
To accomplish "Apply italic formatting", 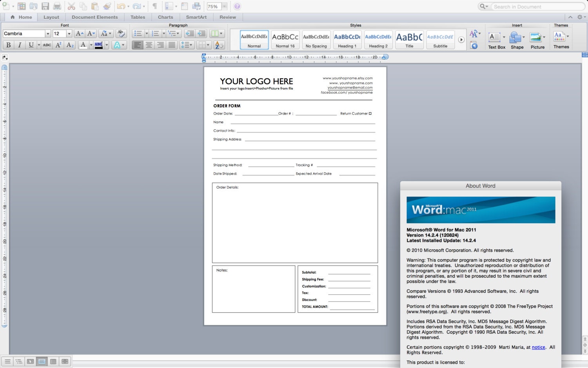I will (19, 45).
